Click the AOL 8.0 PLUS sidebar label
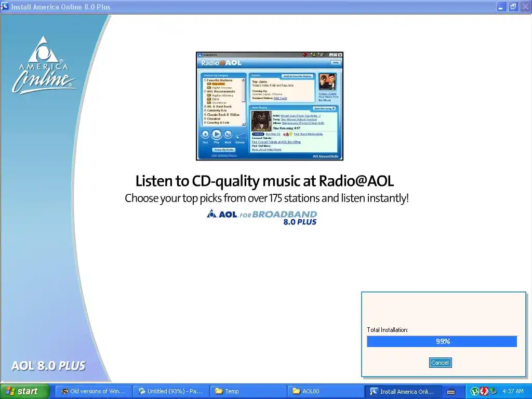The height and width of the screenshot is (399, 532). pyautogui.click(x=48, y=366)
